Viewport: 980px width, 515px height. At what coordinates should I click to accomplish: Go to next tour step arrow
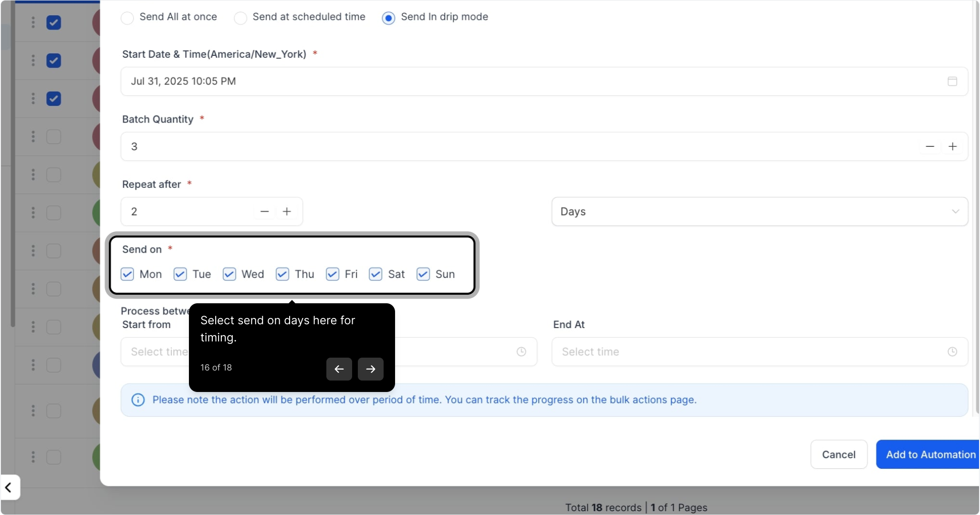click(x=370, y=369)
